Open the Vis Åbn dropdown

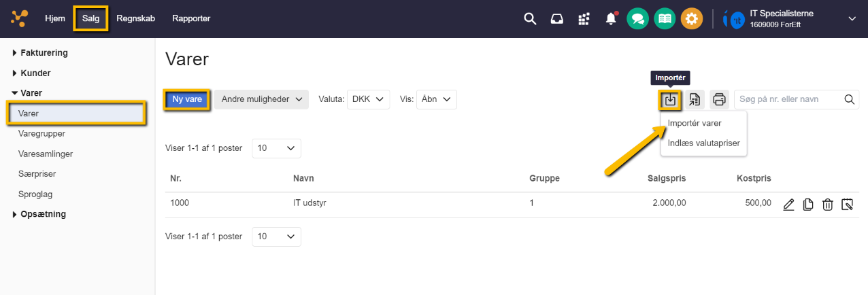[x=436, y=99]
